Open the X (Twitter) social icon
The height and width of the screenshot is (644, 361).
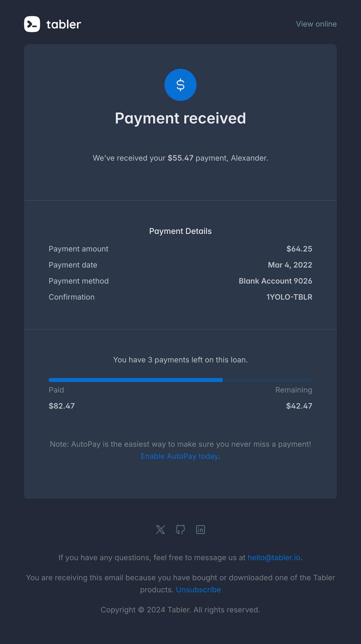click(x=160, y=530)
